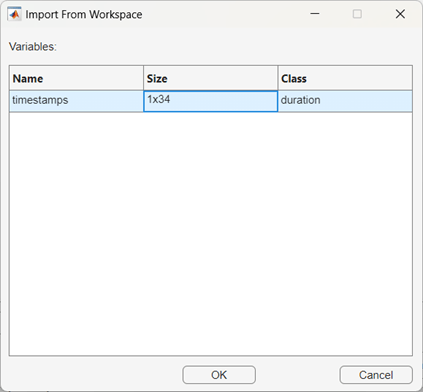Close the Import From Workspace window
Screen dimensions: 423x392
(x=400, y=14)
